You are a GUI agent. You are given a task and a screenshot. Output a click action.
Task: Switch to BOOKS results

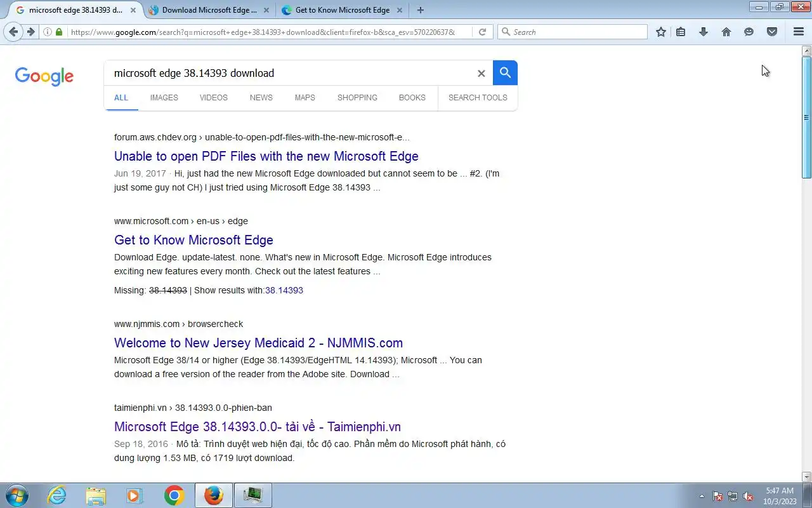tap(412, 98)
